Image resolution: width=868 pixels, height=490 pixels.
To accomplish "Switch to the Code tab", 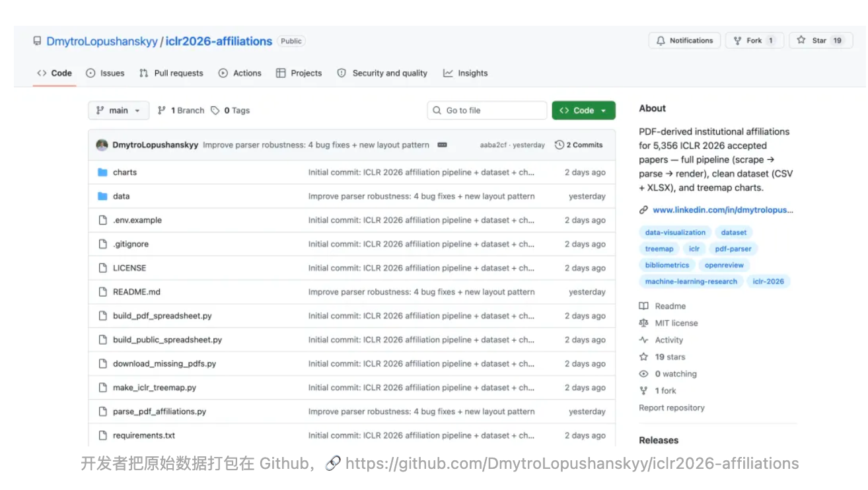I will pyautogui.click(x=55, y=73).
